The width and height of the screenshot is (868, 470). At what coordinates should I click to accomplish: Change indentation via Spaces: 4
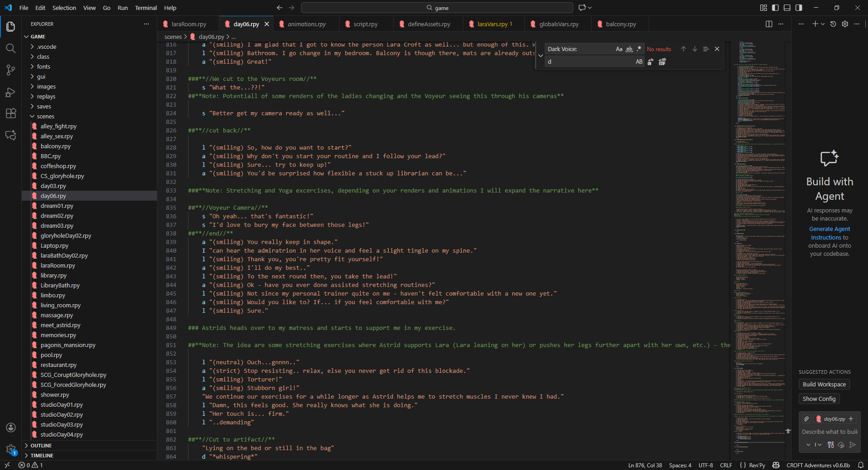tap(680, 465)
